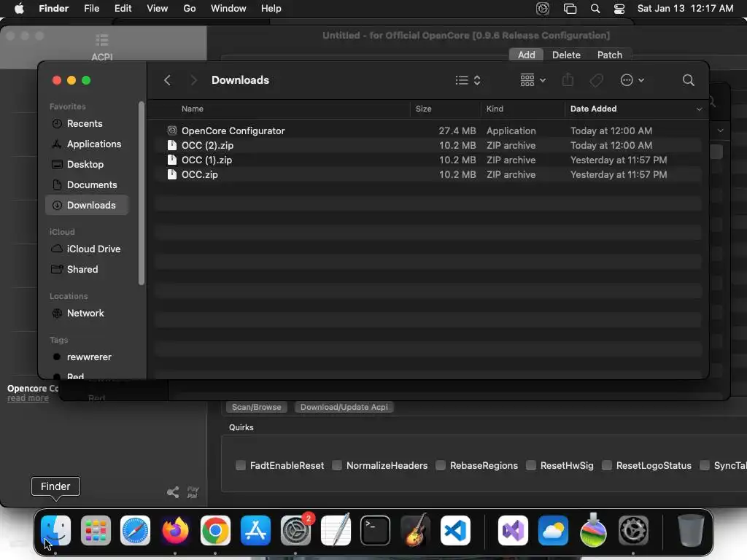The image size is (747, 560).
Task: Enable the FadtEnableReset quirk checkbox
Action: [241, 465]
